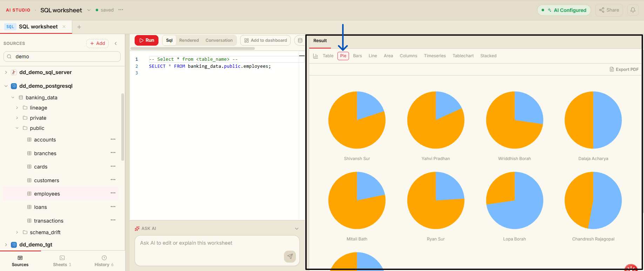This screenshot has width=644, height=271.
Task: Click the Lopa Borah pie chart
Action: pyautogui.click(x=515, y=200)
